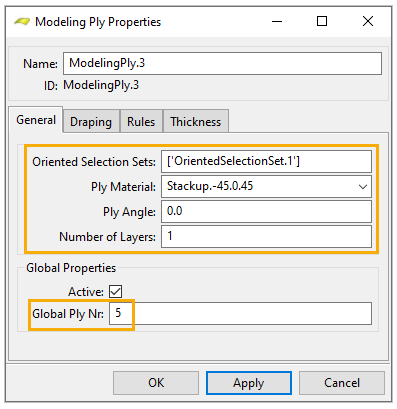Focus the Name text field
397x409 pixels.
point(222,63)
